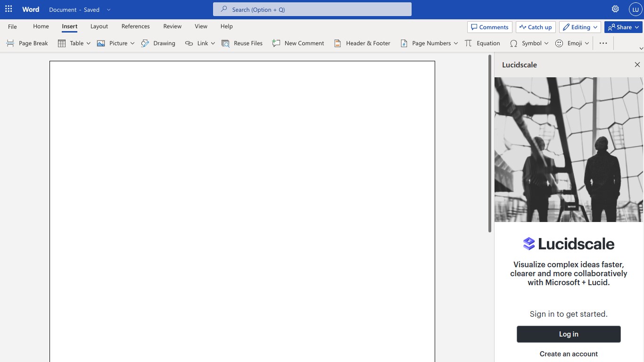Viewport: 644px width, 362px height.
Task: Click the Table grid icon
Action: click(62, 43)
